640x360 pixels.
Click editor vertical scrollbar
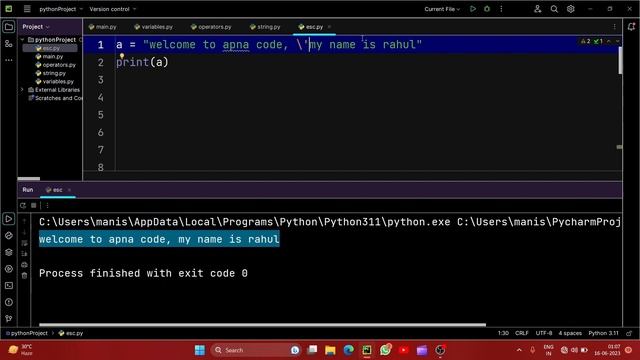point(620,60)
